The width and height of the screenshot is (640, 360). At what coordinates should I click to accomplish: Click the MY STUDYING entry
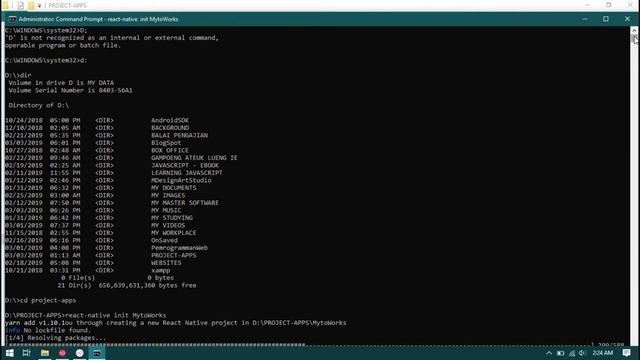coord(172,218)
